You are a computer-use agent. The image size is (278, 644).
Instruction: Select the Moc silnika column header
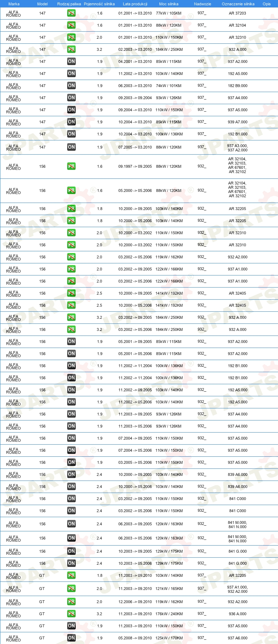pyautogui.click(x=169, y=4)
